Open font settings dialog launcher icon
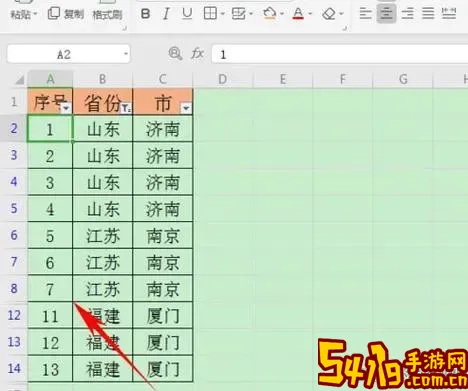This screenshot has height=391, width=468. coord(345,28)
